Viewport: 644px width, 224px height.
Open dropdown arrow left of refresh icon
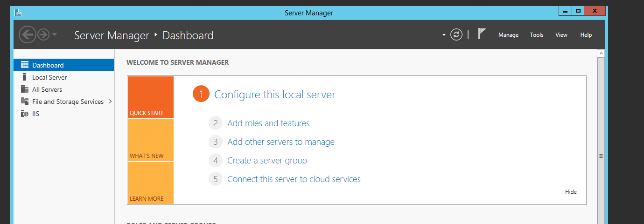(x=444, y=35)
